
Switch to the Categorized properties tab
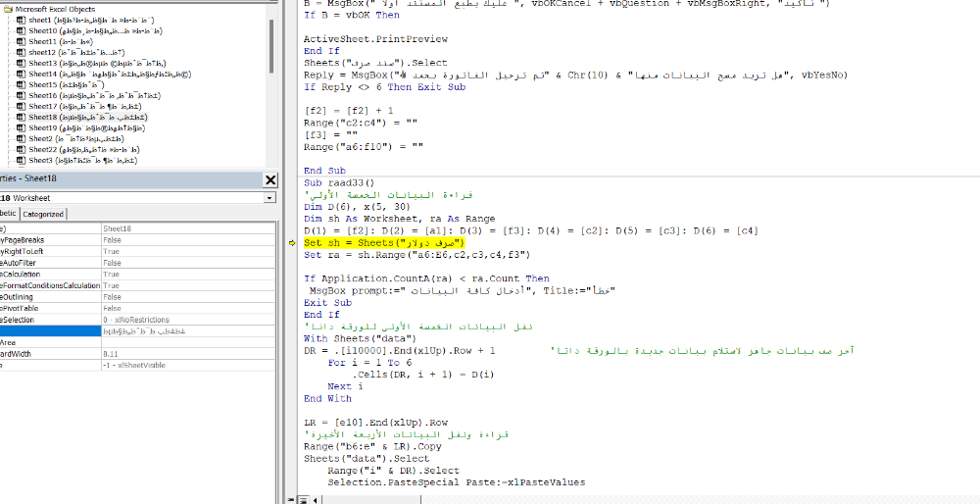tap(43, 214)
